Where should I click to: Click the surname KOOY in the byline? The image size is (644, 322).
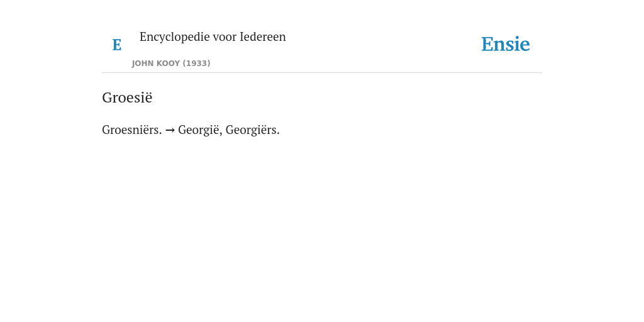click(x=168, y=64)
